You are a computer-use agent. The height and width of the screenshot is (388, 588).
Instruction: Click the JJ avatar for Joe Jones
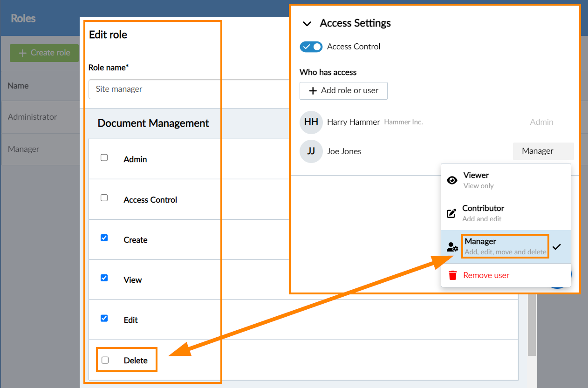pyautogui.click(x=311, y=151)
